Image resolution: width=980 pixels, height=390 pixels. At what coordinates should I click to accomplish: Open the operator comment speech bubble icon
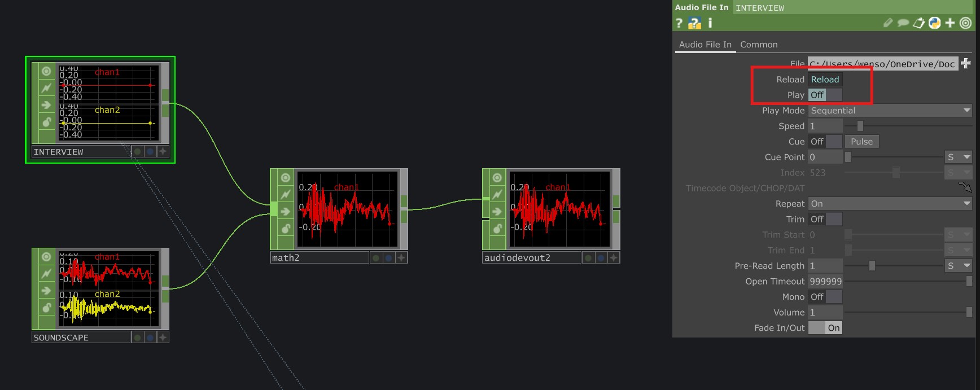click(x=903, y=23)
